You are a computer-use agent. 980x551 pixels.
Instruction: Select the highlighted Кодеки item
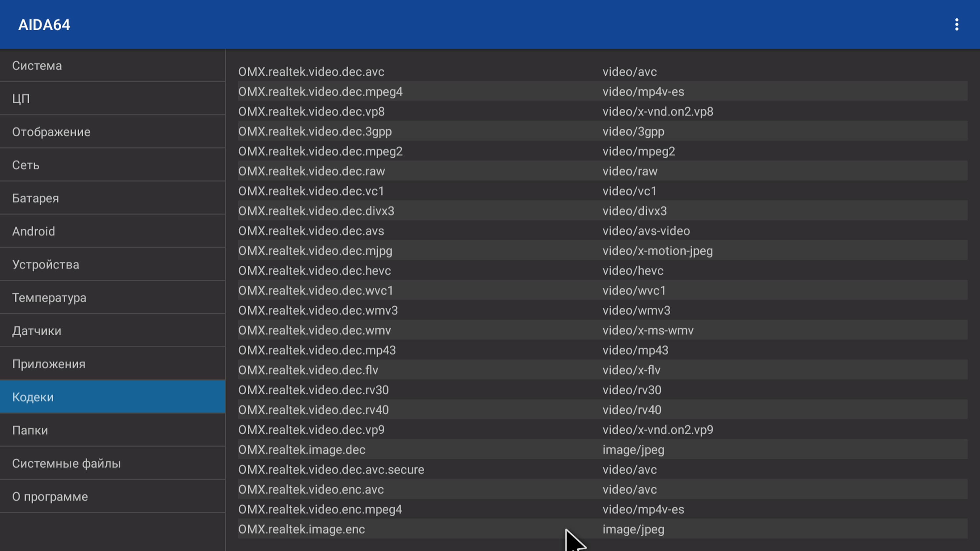click(x=113, y=397)
